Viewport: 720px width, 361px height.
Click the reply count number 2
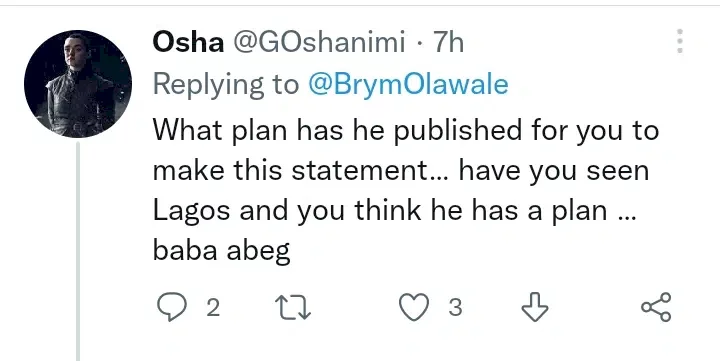click(213, 308)
